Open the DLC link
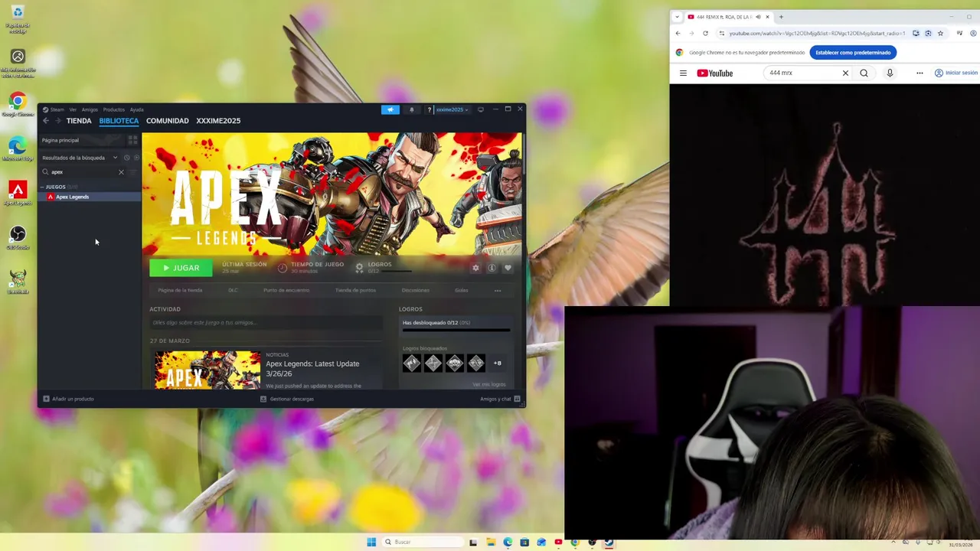This screenshot has width=980, height=551. tap(233, 290)
